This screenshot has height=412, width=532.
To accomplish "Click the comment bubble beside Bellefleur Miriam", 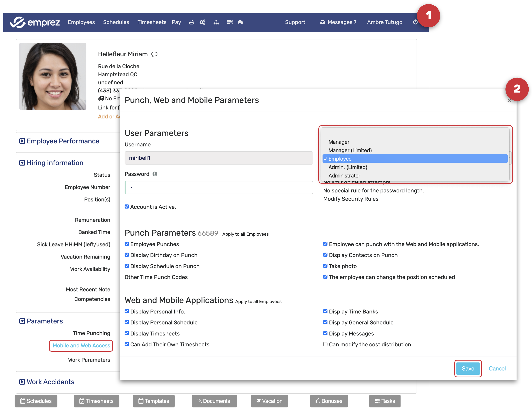I will [x=154, y=54].
